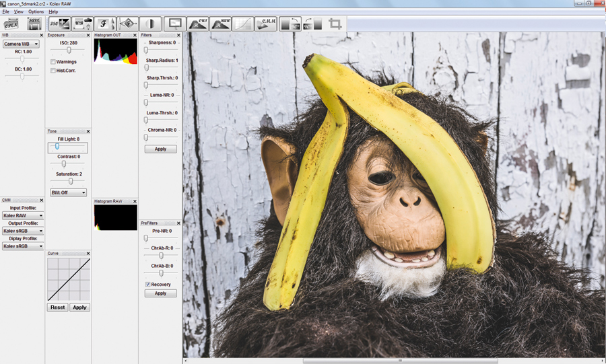The image size is (606, 364).
Task: Toggle the ISO exposure panel icon
Action: (x=59, y=24)
